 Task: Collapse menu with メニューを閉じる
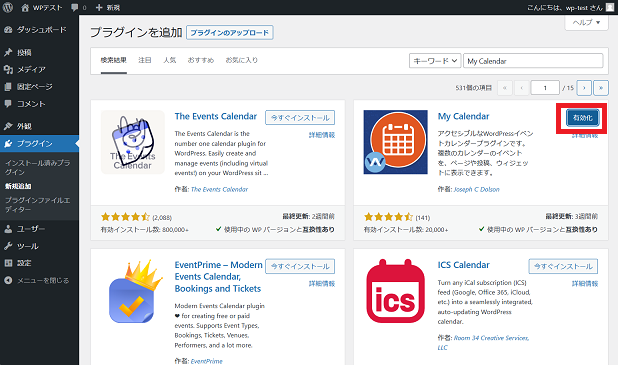[x=43, y=280]
